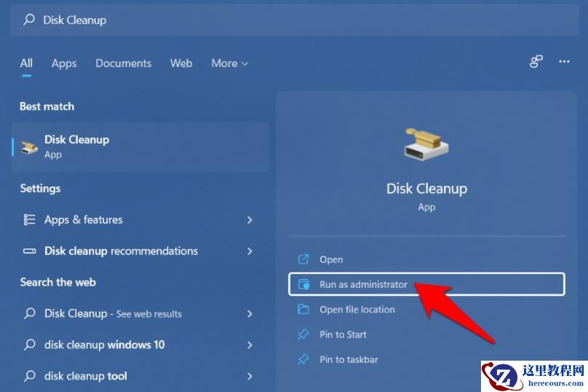Viewport: 588px width, 392px height.
Task: Expand Apps & features chevron arrow
Action: coord(250,220)
